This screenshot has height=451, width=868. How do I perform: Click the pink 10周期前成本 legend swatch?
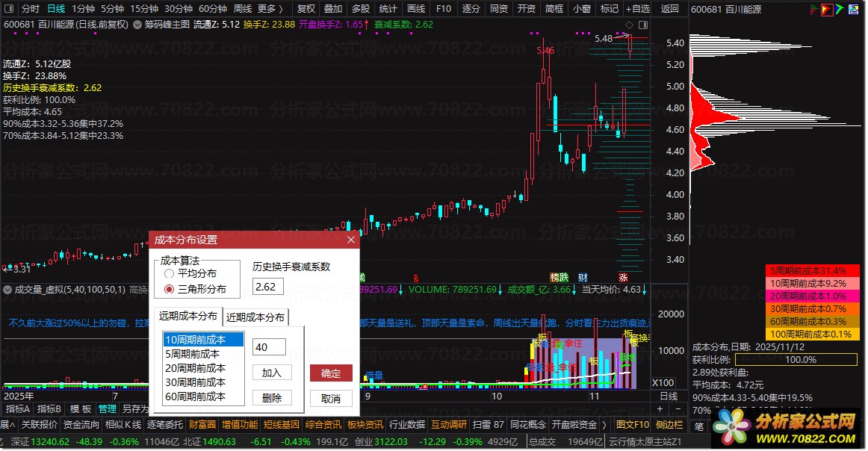(x=812, y=283)
